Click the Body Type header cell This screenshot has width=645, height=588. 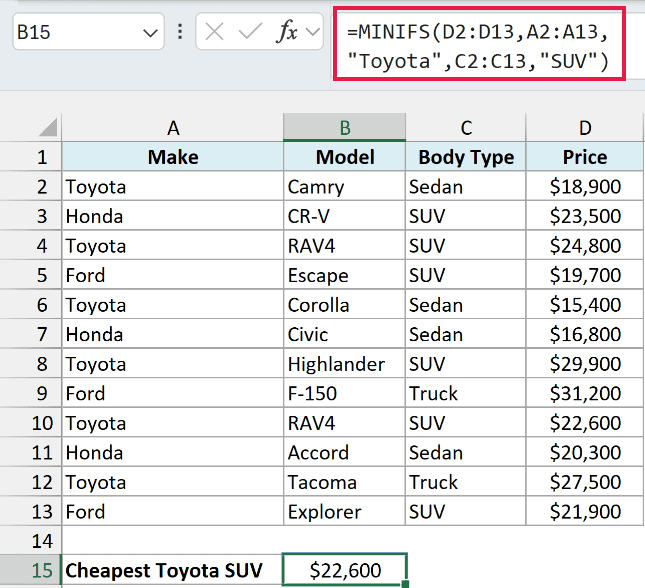[x=466, y=157]
